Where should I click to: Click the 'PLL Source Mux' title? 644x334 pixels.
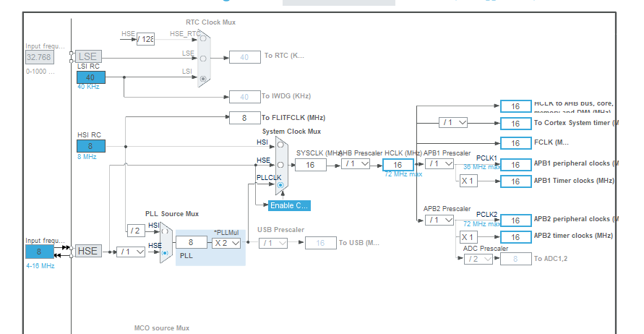[172, 214]
